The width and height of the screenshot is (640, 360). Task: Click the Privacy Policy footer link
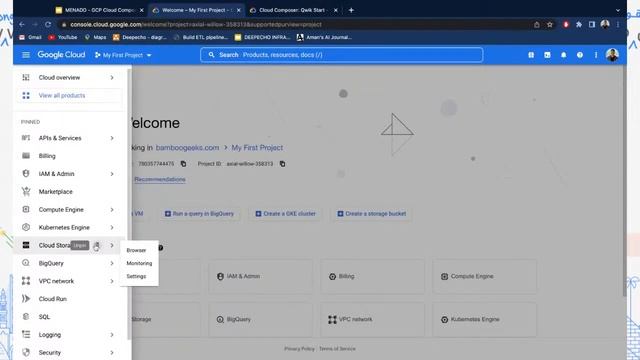pos(299,349)
